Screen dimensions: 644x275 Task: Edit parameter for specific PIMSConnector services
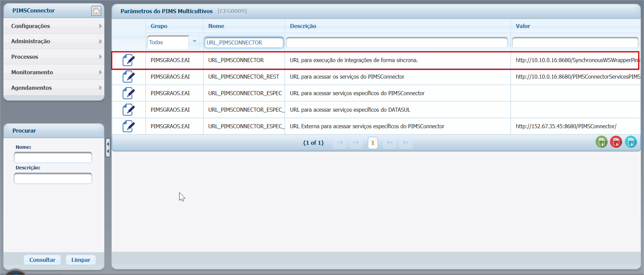pos(128,93)
